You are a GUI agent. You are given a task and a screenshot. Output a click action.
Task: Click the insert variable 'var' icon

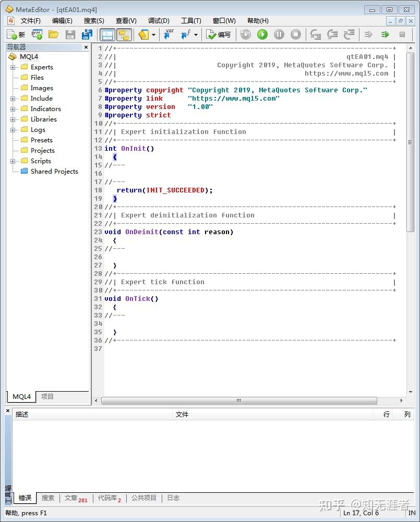[x=169, y=34]
